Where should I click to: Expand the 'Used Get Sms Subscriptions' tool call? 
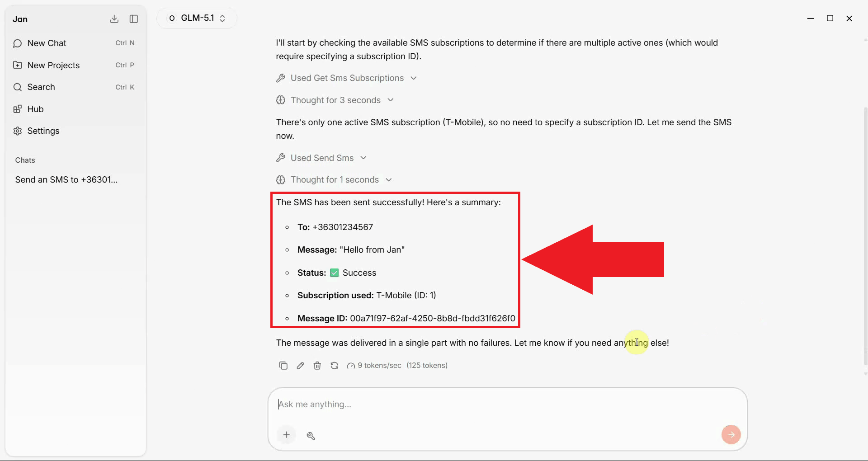coord(347,78)
